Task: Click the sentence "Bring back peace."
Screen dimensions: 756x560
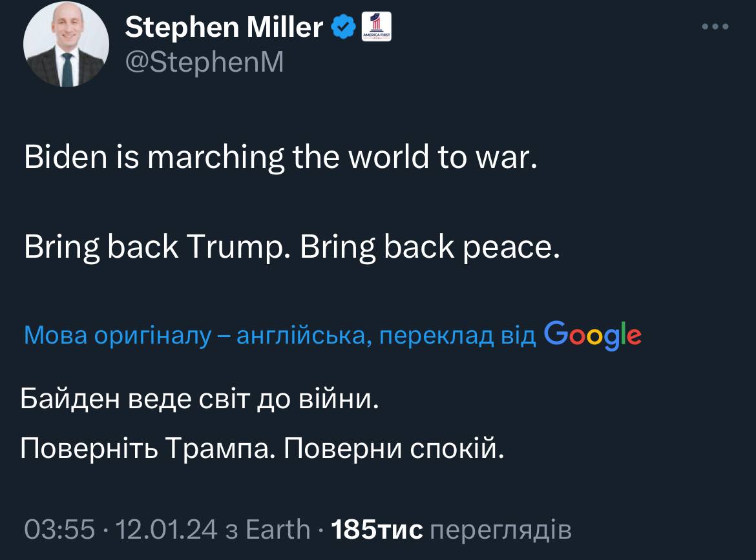Action: 430,248
